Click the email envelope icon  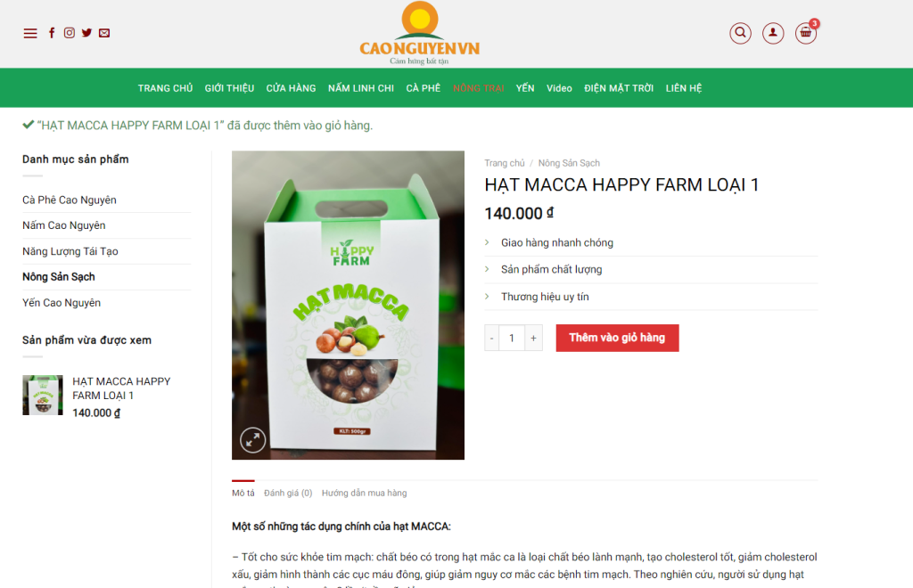click(104, 33)
